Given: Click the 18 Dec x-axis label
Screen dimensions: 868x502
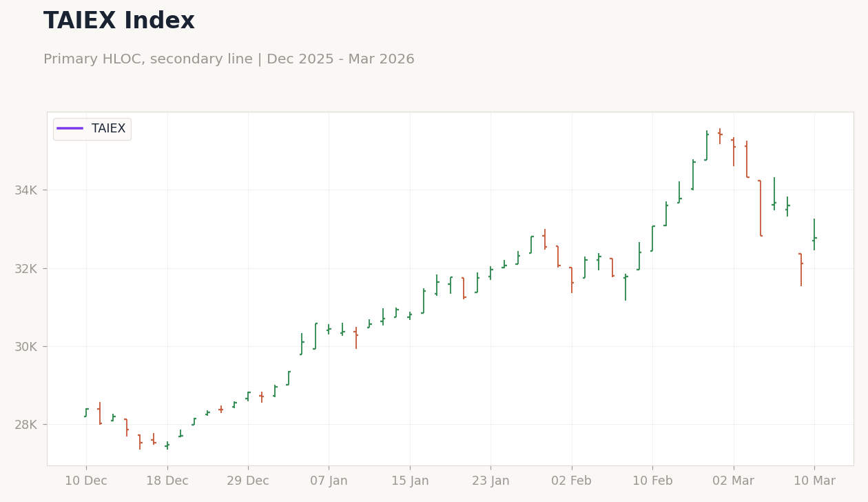Looking at the screenshot, I should (167, 481).
